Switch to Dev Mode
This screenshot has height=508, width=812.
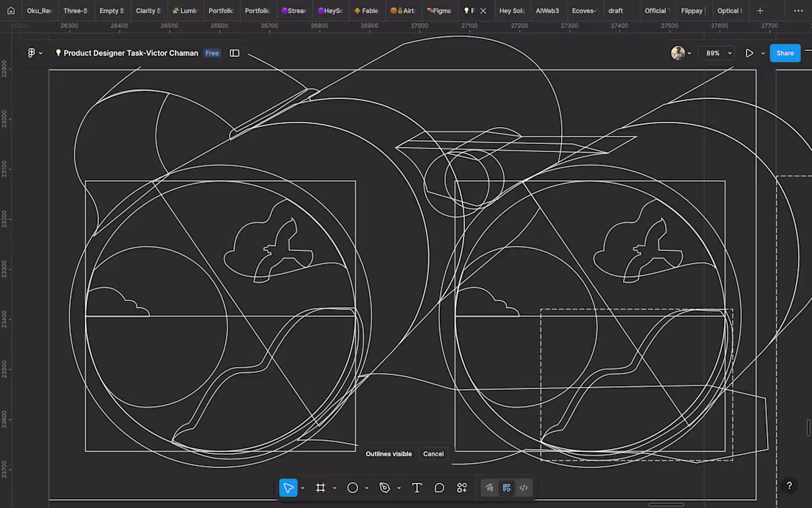[523, 488]
